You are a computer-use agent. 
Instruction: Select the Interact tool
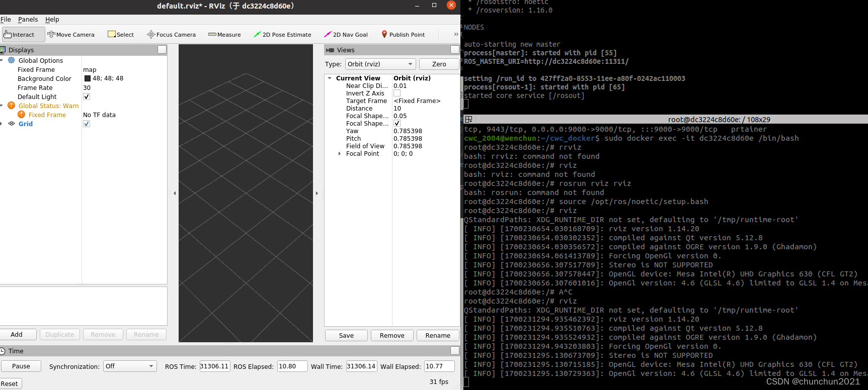[x=23, y=35]
